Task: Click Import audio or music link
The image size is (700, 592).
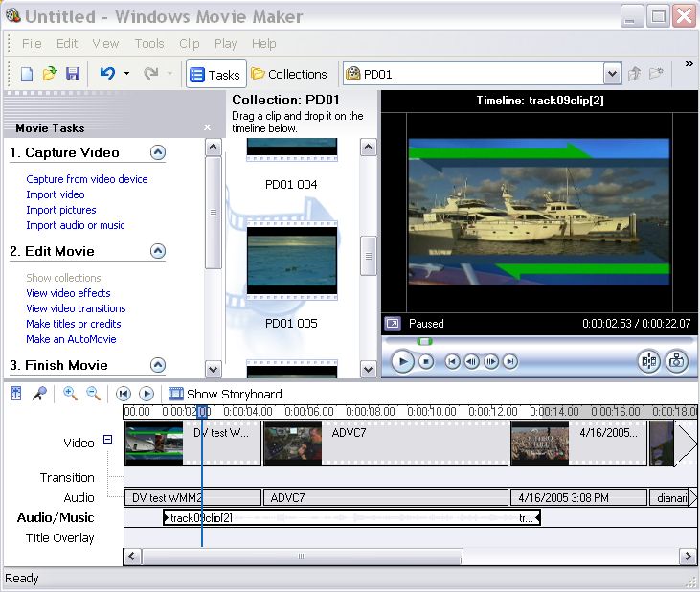Action: pyautogui.click(x=76, y=225)
